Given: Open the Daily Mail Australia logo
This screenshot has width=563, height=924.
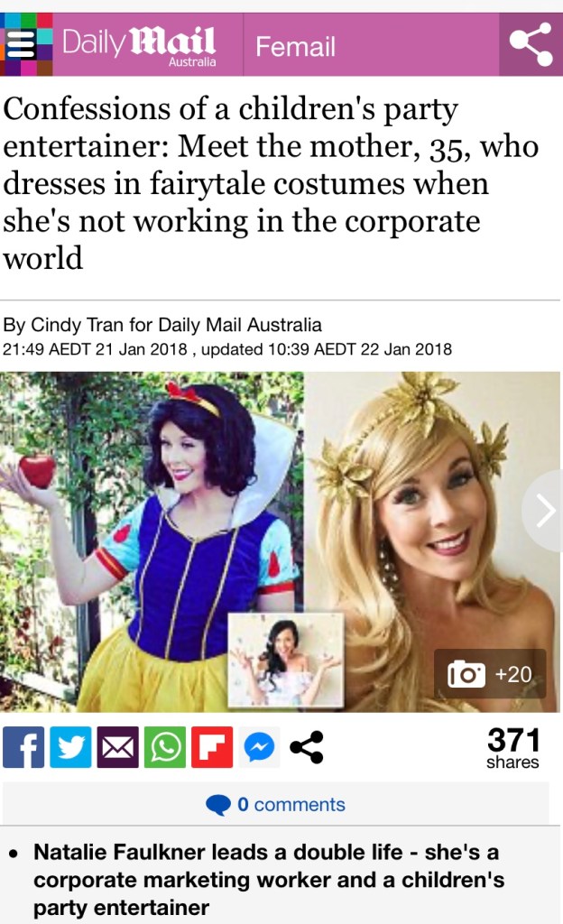Looking at the screenshot, I should tap(139, 45).
